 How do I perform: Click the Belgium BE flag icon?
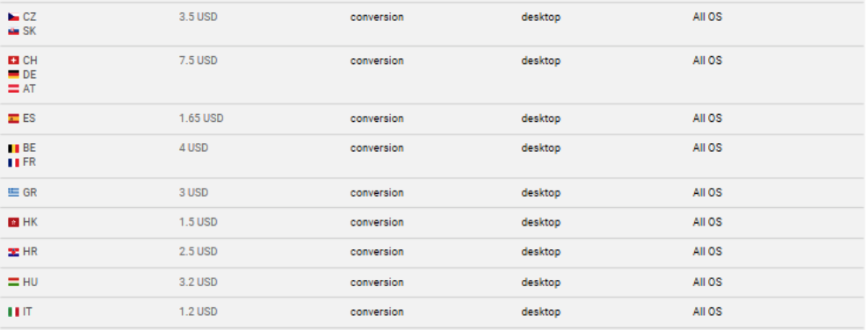(13, 148)
